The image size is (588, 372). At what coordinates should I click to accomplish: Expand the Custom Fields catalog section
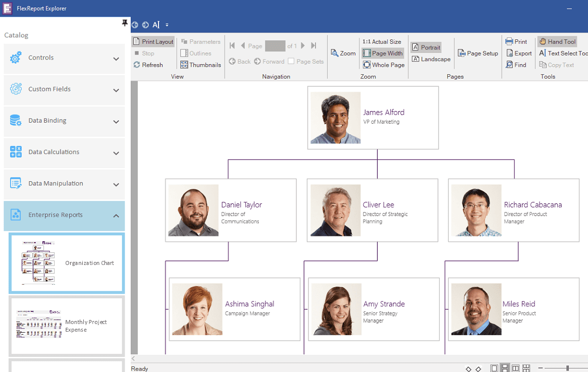tap(116, 90)
